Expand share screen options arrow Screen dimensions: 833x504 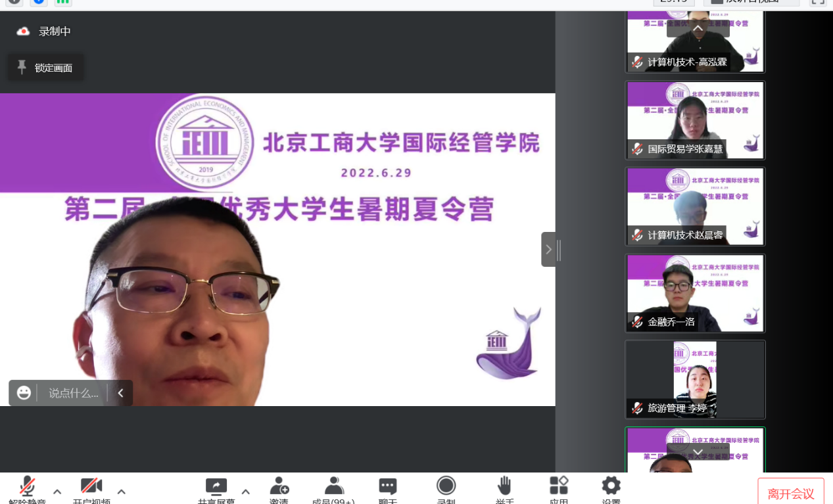(x=245, y=491)
